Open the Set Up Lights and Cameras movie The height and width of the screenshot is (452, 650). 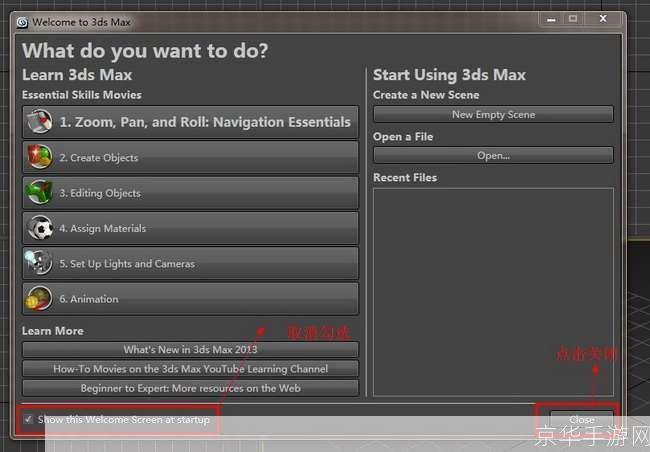(x=190, y=263)
